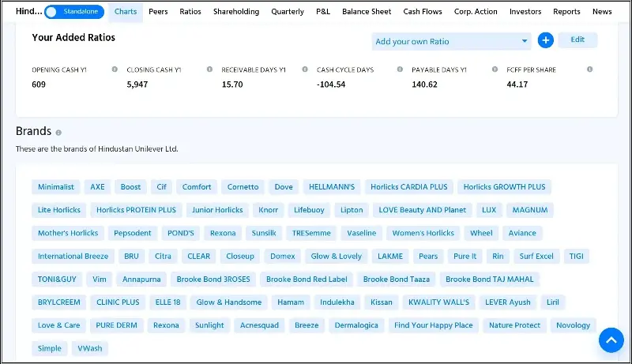632x364 pixels.
Task: Show info for Receivable Days Y1
Action: tap(305, 69)
